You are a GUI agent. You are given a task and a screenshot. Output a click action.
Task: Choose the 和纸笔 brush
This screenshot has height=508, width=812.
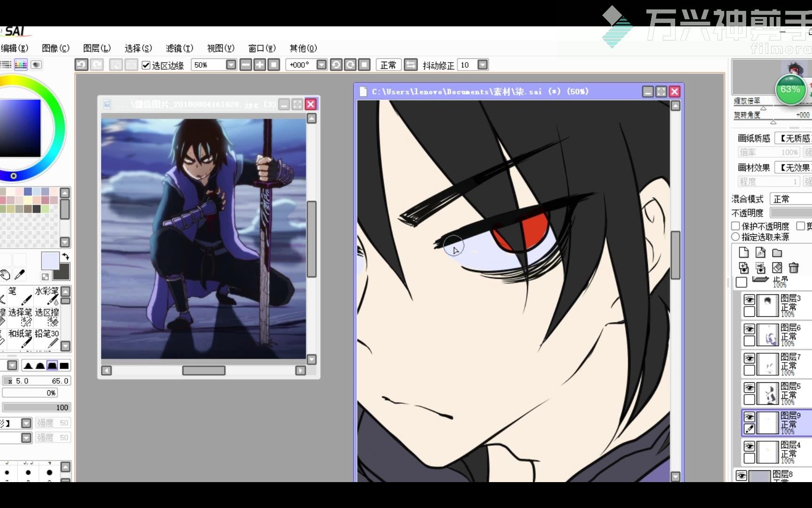(20, 339)
